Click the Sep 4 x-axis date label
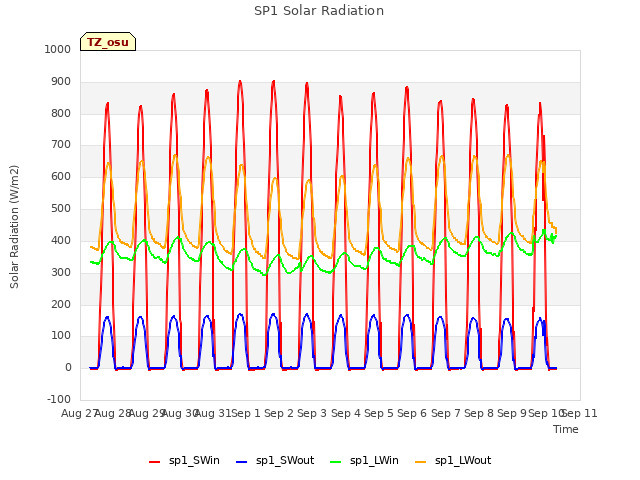The width and height of the screenshot is (640, 480). click(346, 413)
